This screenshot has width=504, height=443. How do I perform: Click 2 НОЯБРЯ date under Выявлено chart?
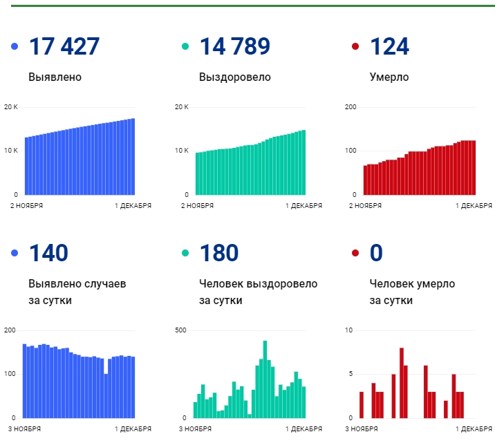click(27, 205)
